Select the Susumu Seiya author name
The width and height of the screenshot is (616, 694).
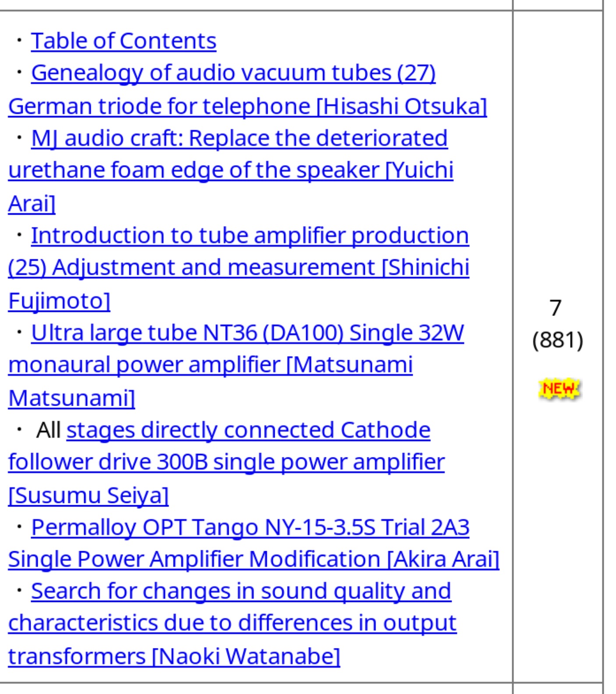[x=89, y=496]
